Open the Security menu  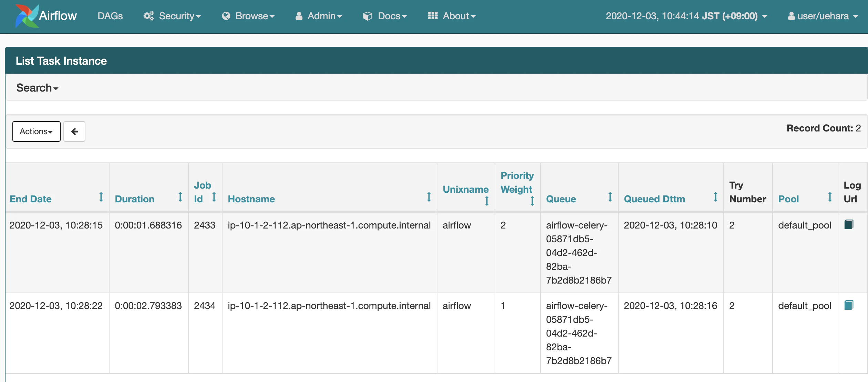tap(172, 16)
